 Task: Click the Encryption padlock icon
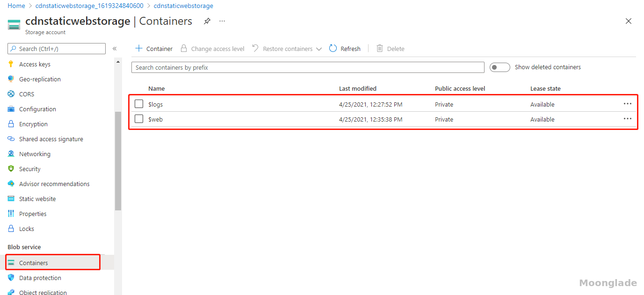[11, 124]
